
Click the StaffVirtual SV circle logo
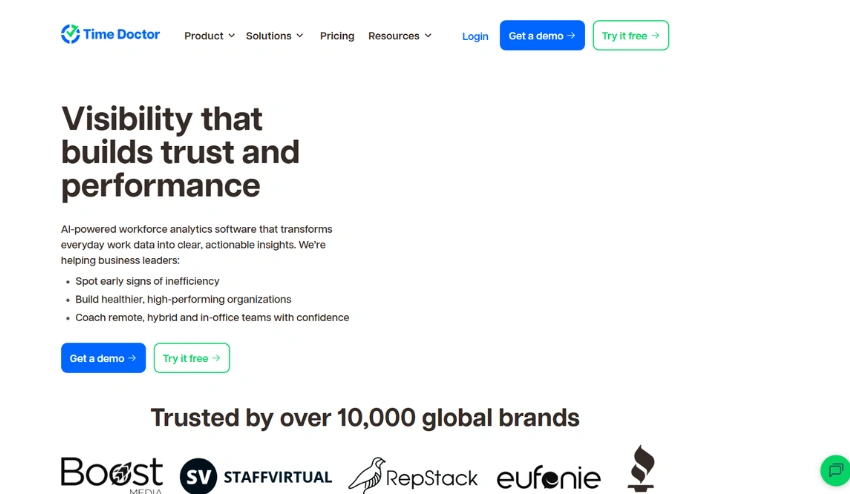click(x=198, y=476)
